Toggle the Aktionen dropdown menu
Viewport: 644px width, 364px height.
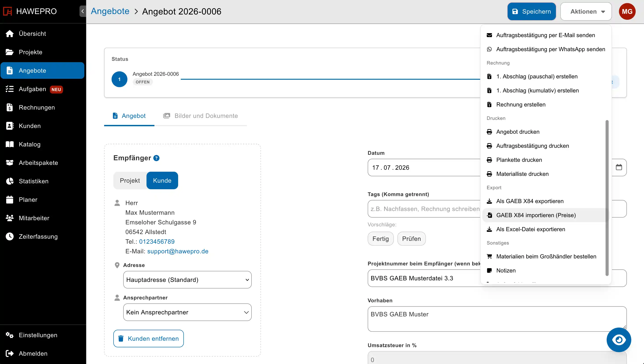click(586, 11)
